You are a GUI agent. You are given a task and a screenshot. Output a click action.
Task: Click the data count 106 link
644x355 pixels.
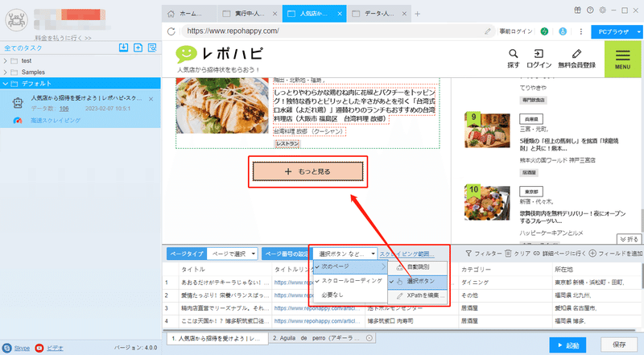64,109
